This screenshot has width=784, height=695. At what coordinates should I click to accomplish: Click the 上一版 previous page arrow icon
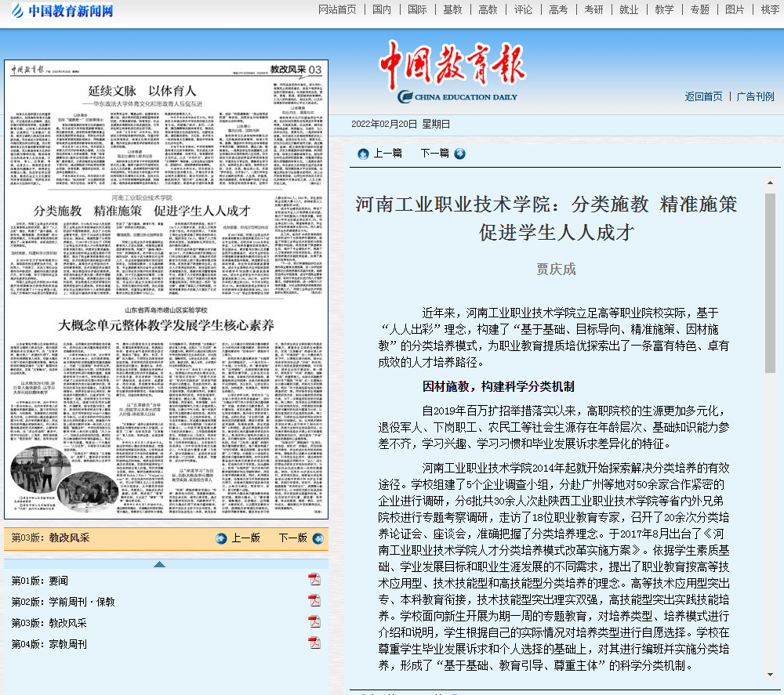[x=222, y=538]
